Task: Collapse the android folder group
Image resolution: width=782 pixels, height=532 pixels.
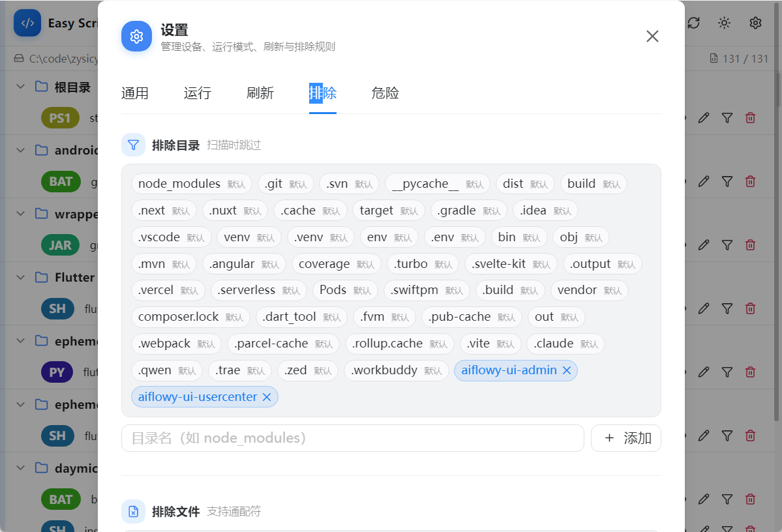Action: pyautogui.click(x=20, y=150)
